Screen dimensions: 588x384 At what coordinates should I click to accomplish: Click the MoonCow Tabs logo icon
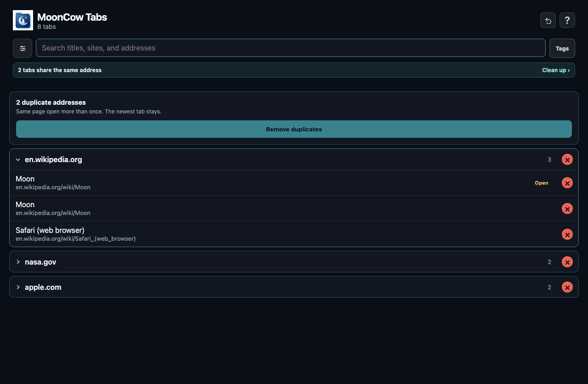(23, 20)
